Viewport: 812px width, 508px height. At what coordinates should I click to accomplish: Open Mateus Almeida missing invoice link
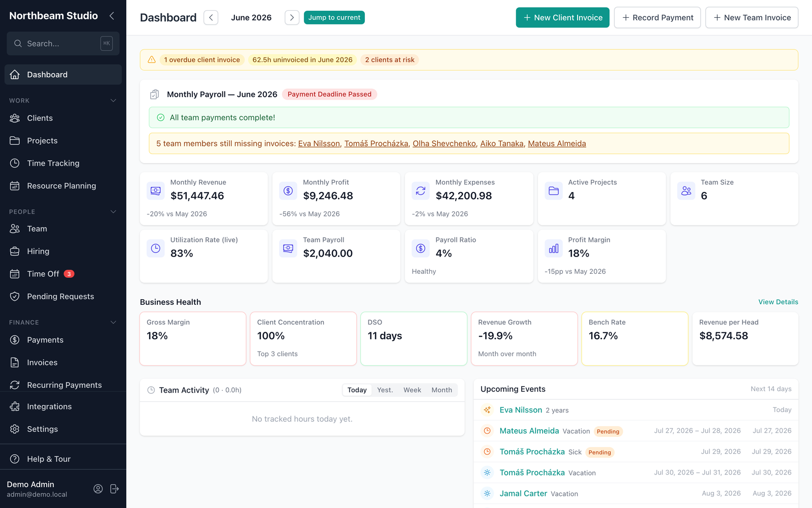(557, 144)
